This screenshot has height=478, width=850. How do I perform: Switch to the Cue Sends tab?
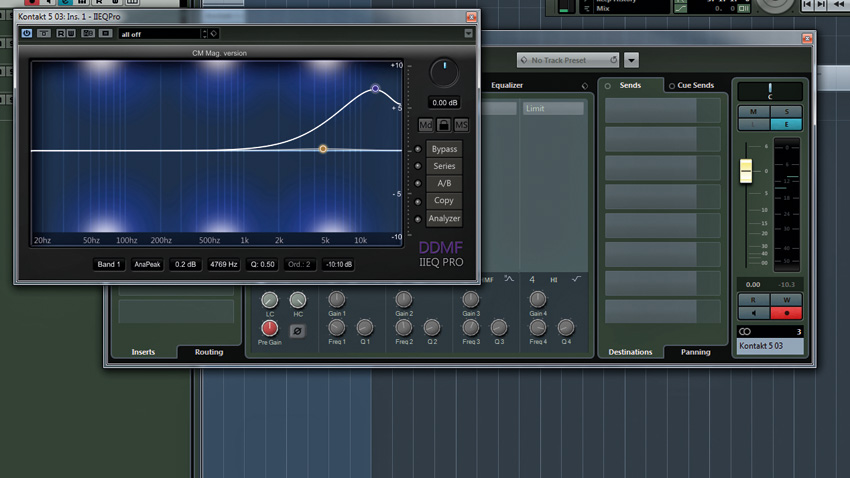pos(696,85)
